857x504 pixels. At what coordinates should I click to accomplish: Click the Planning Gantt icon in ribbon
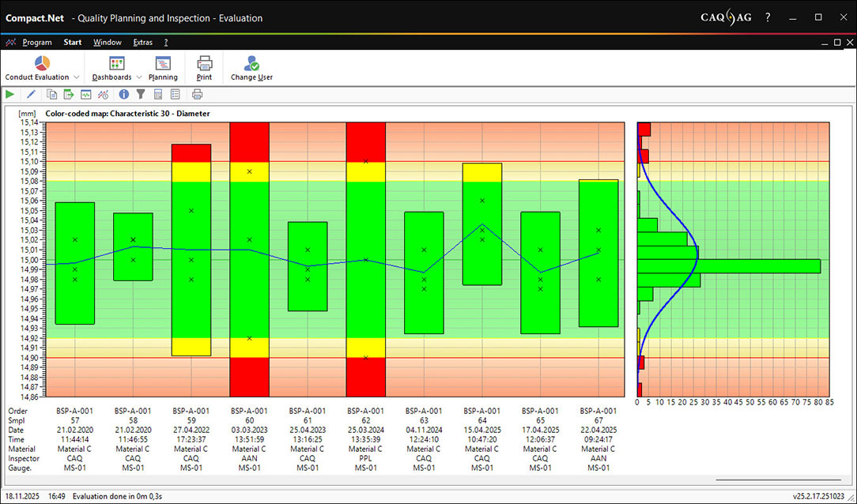coord(163,64)
